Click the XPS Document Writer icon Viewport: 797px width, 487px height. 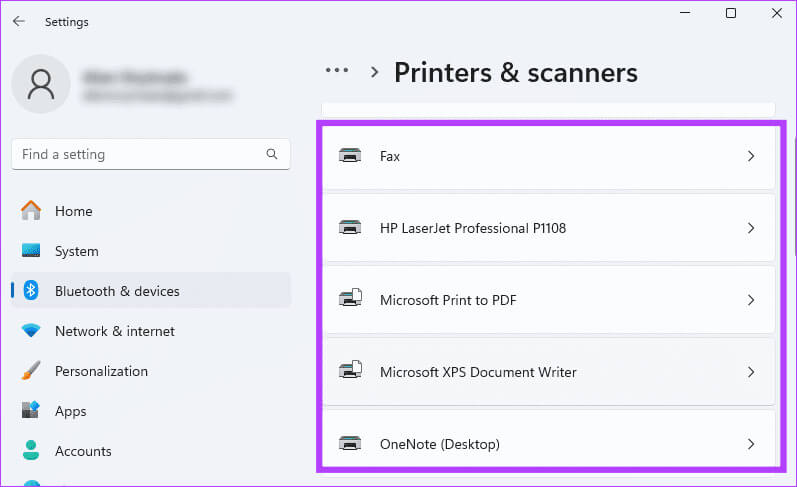pos(350,371)
